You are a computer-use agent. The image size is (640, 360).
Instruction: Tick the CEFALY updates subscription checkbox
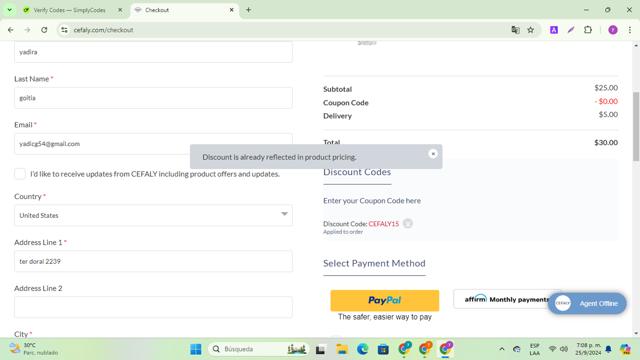click(x=20, y=174)
